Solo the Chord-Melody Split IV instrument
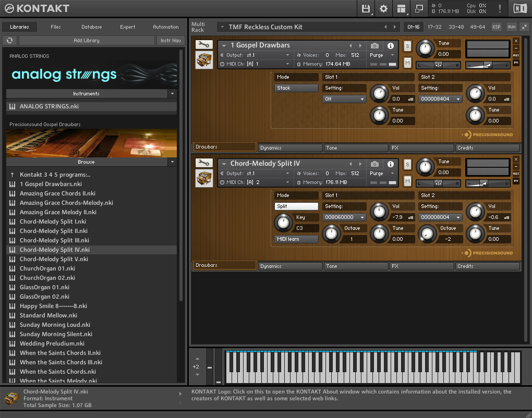The width and height of the screenshot is (532, 418). point(407,164)
